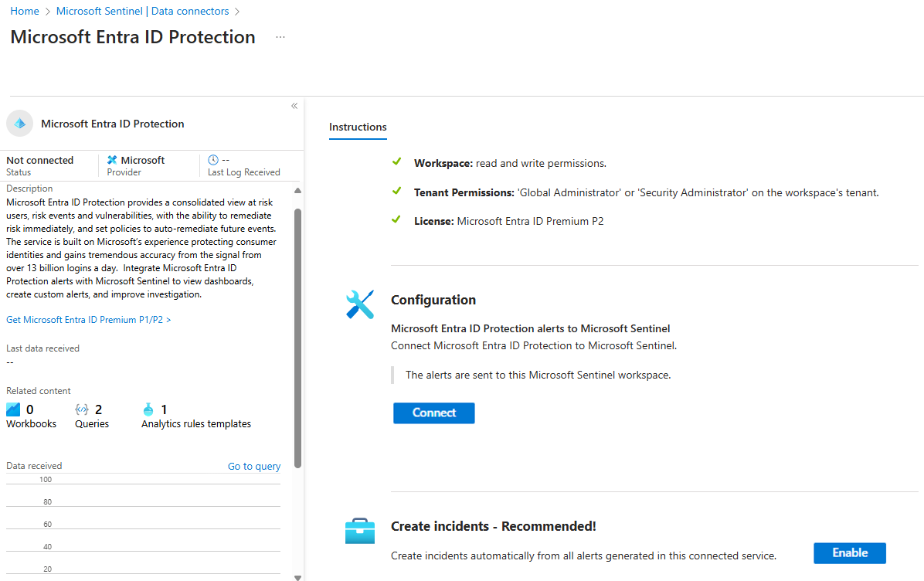
Task: Click the Last Log Received clock icon
Action: point(214,159)
